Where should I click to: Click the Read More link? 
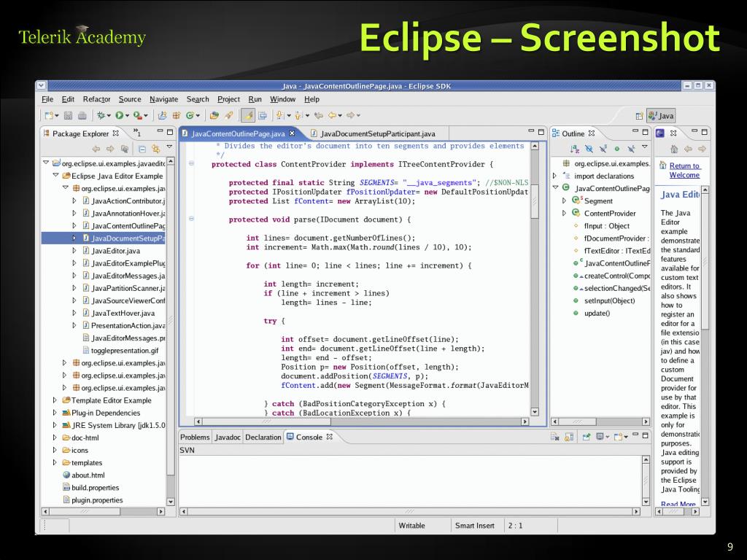tap(678, 504)
